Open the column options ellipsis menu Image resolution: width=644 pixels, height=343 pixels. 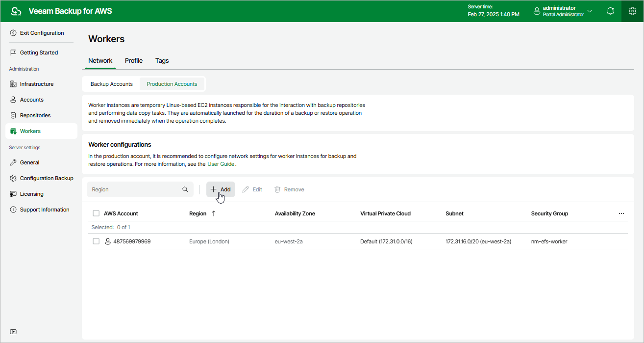621,213
